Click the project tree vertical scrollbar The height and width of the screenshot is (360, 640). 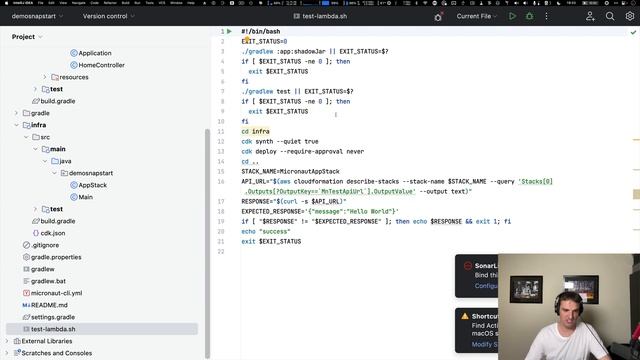pyautogui.click(x=207, y=243)
